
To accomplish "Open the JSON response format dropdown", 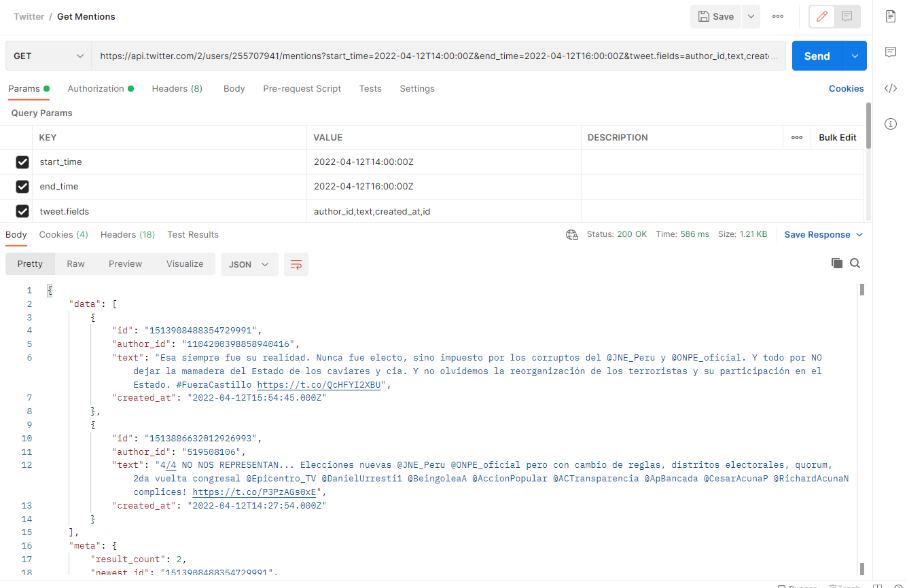I will (249, 263).
